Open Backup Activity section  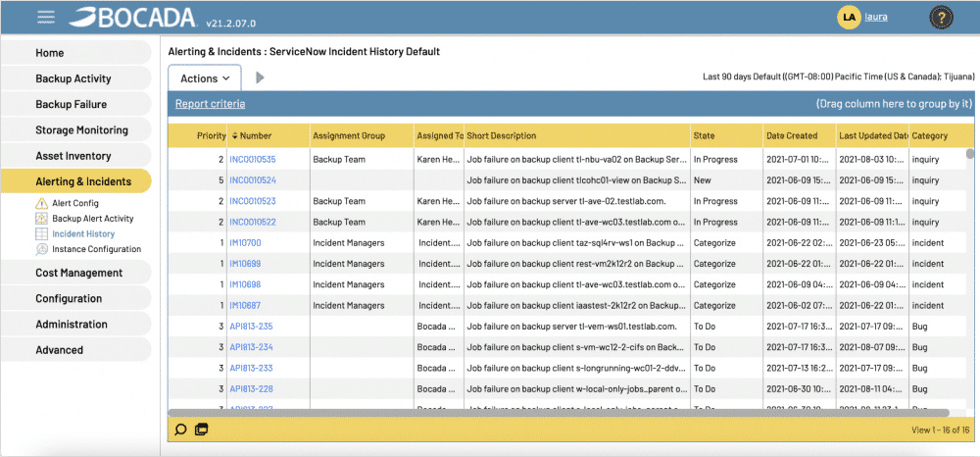pyautogui.click(x=75, y=78)
